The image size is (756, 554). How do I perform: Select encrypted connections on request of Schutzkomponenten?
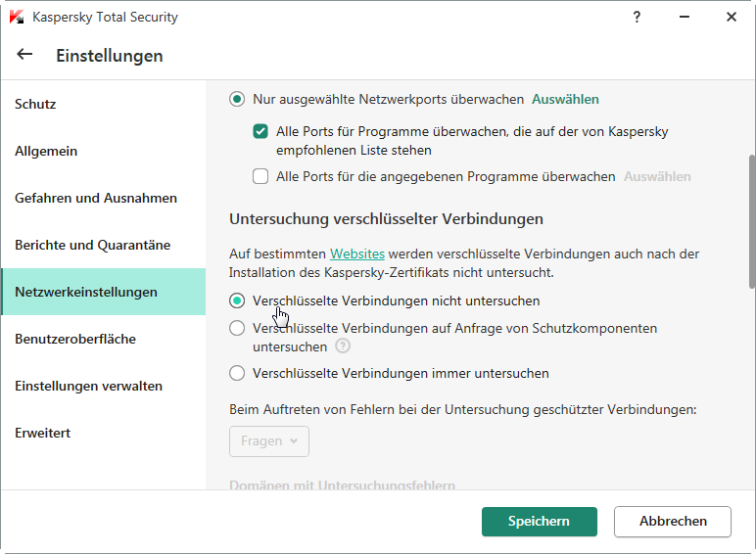237,329
